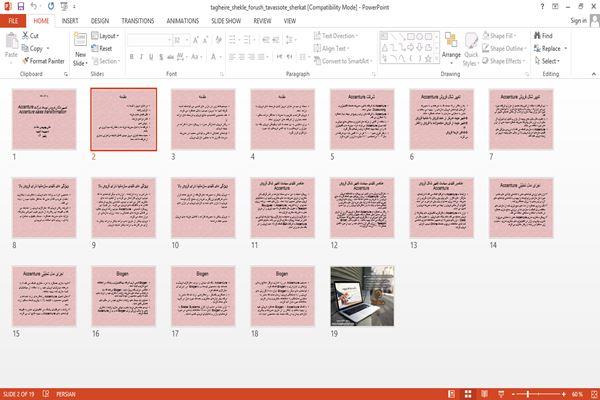Open the Section dropdown
This screenshot has width=600, height=400.
point(106,61)
